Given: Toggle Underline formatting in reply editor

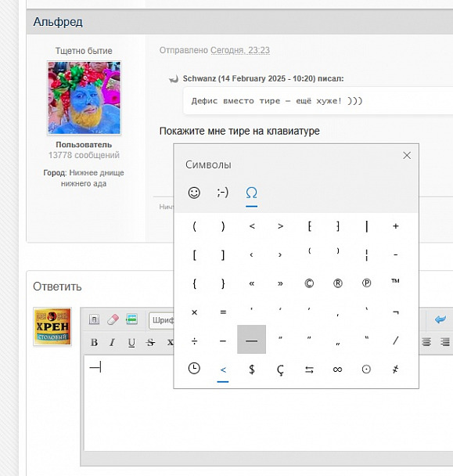Looking at the screenshot, I should [x=131, y=342].
